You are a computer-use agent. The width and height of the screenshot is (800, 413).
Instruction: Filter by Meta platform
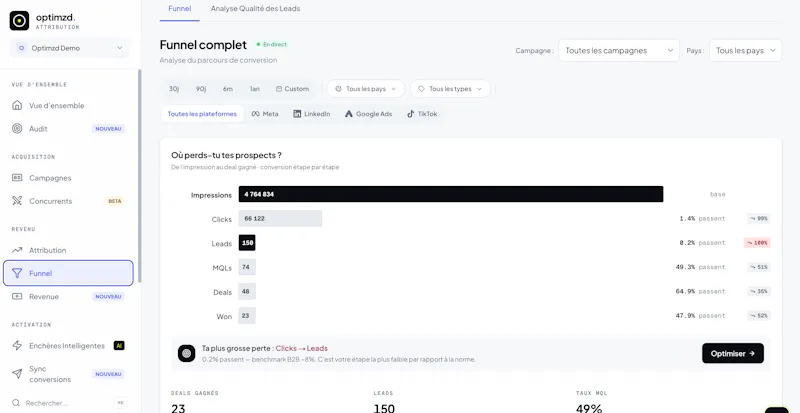265,114
